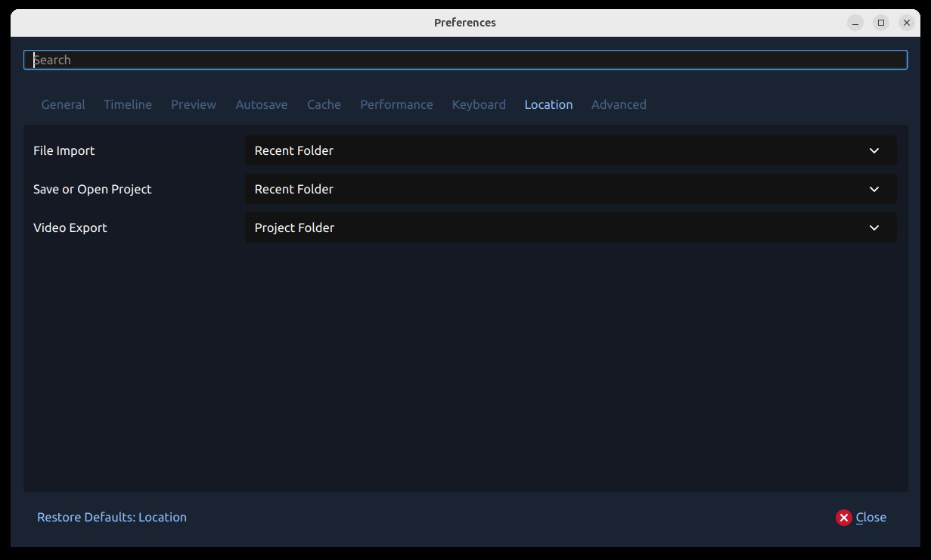
Task: Click the Video Export combo box showing Project Folder
Action: [x=570, y=227]
